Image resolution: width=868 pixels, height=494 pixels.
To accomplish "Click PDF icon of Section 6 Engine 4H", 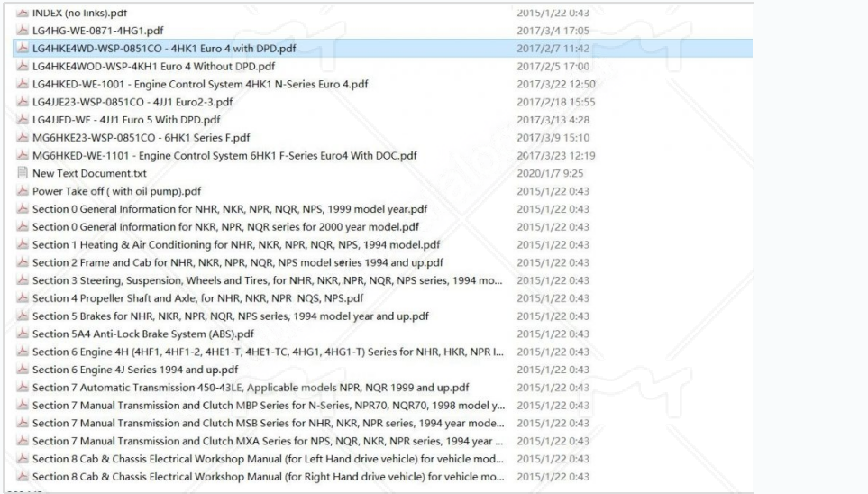I will tap(23, 351).
